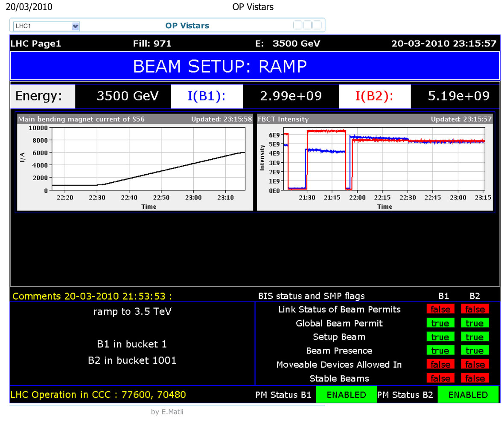The height and width of the screenshot is (424, 504).
Task: Click B1 false cell for Moveable Devices
Action: click(440, 364)
